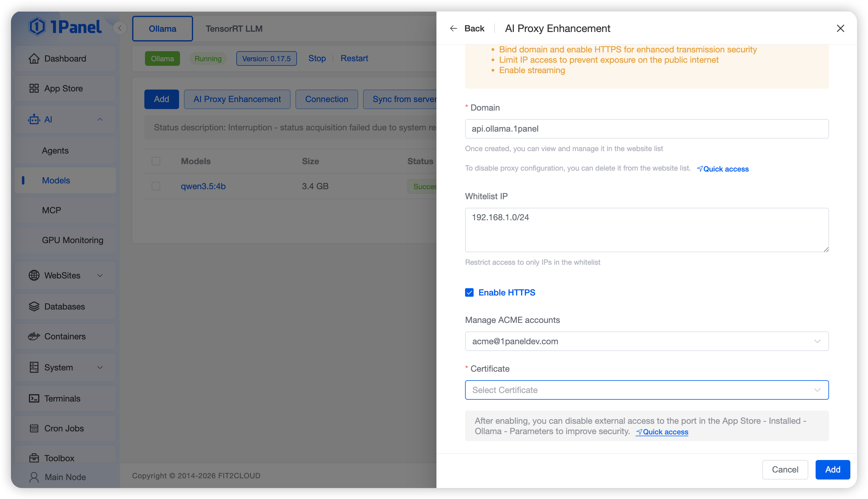Click the Databases stack icon
This screenshot has width=868, height=499.
coord(34,306)
